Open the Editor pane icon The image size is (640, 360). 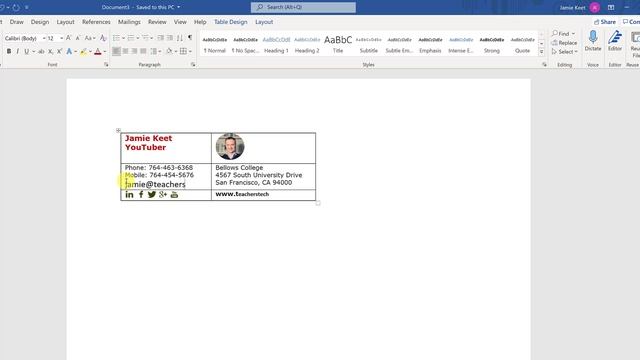[615, 37]
